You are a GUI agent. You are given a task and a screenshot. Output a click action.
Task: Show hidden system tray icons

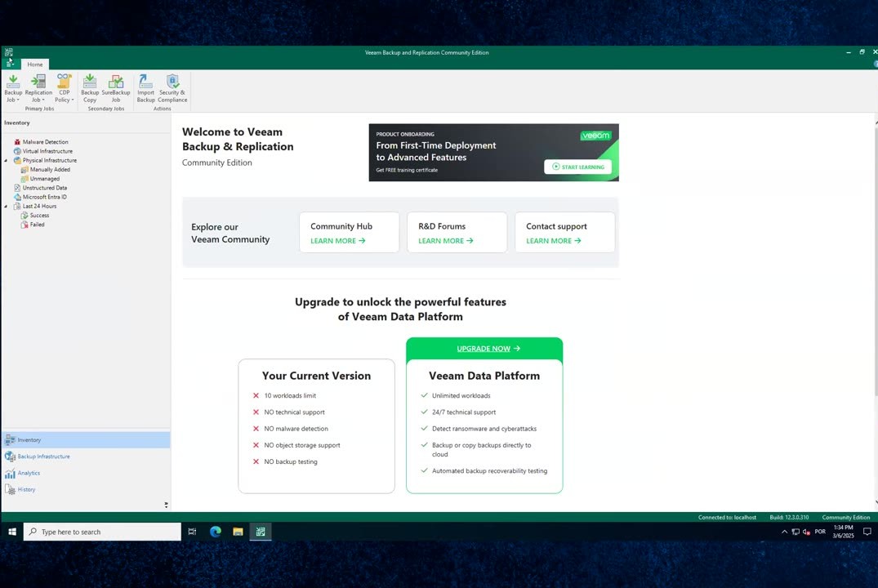[x=784, y=532]
